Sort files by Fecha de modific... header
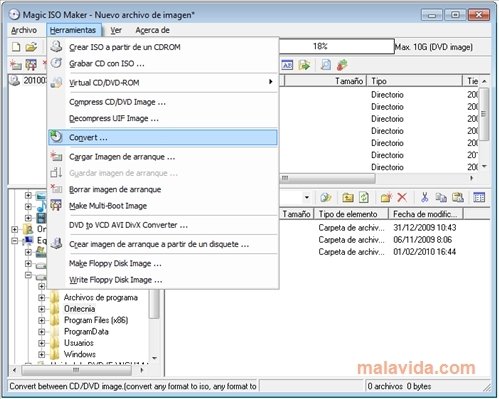Image resolution: width=499 pixels, height=399 pixels. point(426,214)
